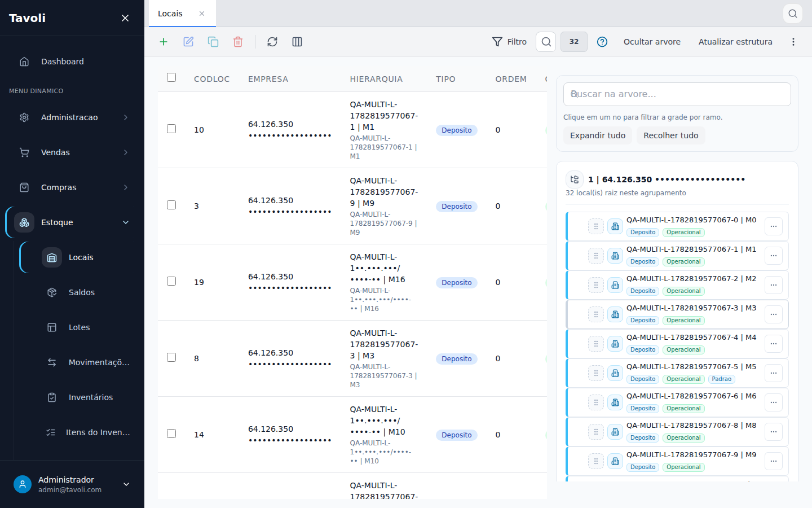Select all rows with the header checkbox
This screenshot has width=812, height=508.
[171, 77]
